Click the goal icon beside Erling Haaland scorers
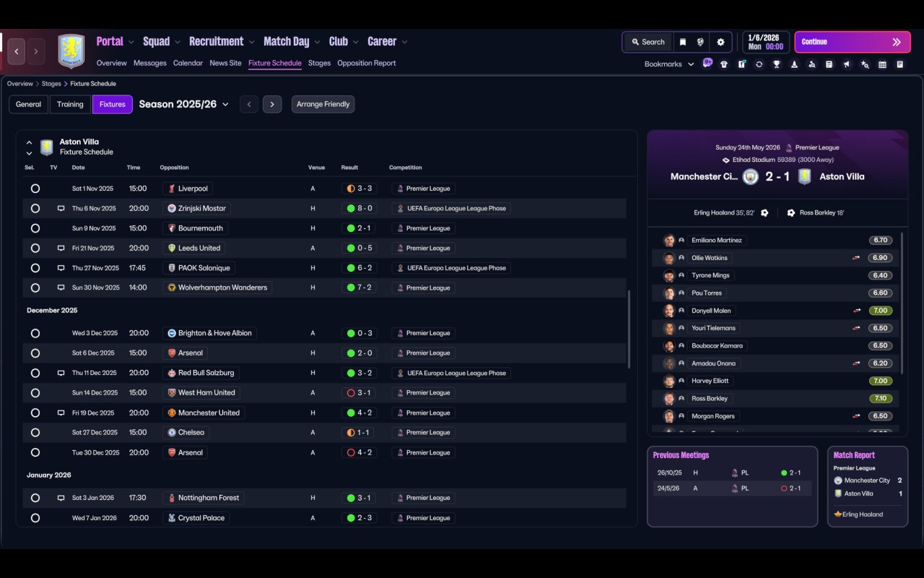 [764, 213]
